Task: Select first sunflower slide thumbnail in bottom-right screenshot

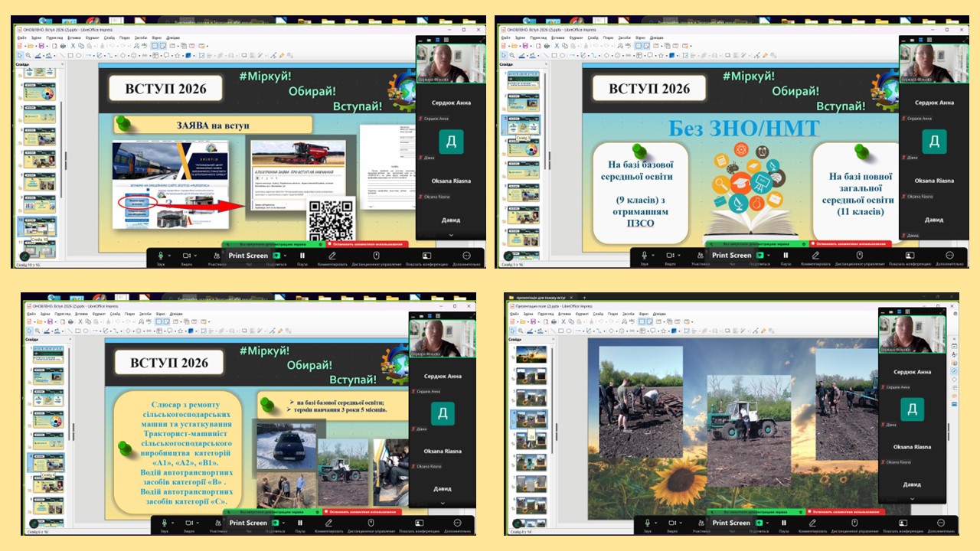Action: (x=530, y=354)
